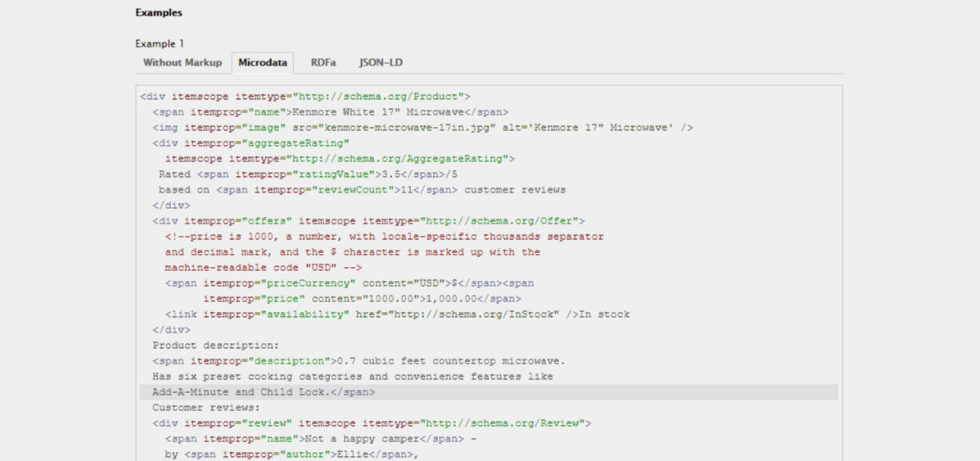Click the ratingValue 3.5 code line

(308, 174)
